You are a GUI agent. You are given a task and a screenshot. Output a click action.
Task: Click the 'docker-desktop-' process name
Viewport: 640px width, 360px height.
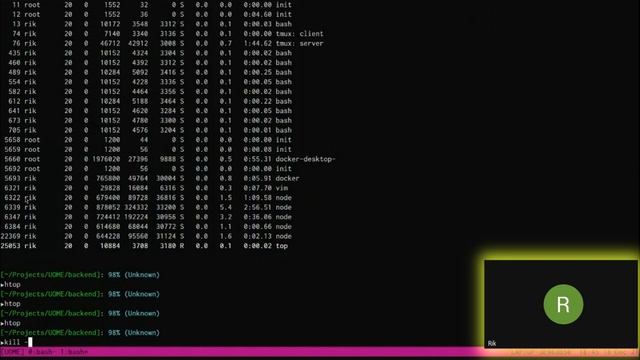tap(305, 159)
